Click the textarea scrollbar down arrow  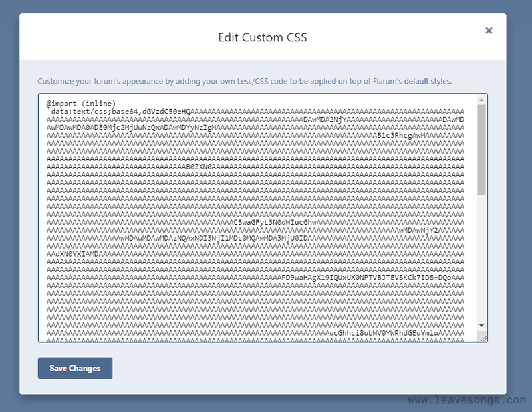(481, 326)
